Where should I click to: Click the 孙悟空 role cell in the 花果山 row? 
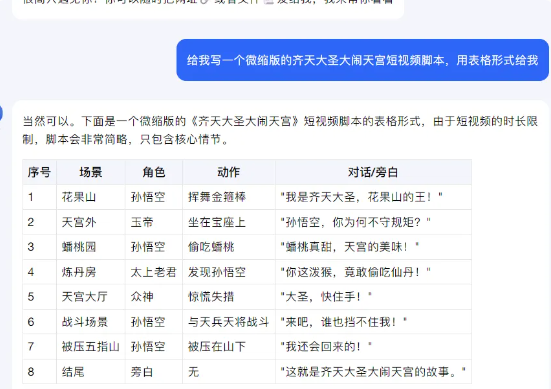[154, 197]
